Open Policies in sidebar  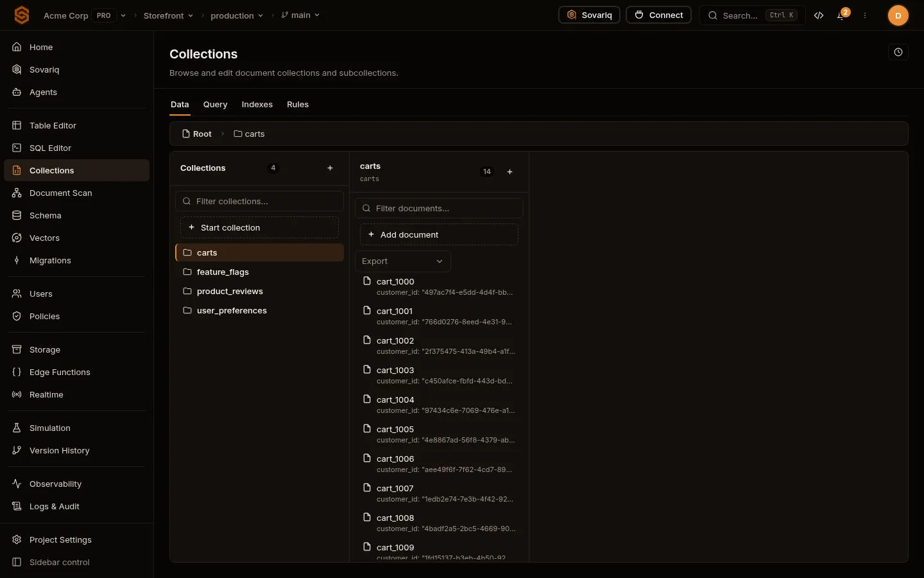tap(77, 316)
